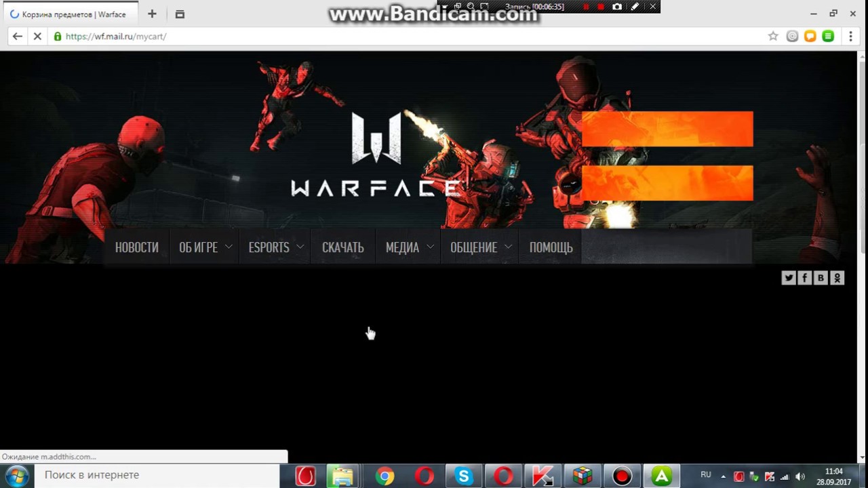
Task: Open the gray Mail.ru @ extension icon
Action: 792,37
